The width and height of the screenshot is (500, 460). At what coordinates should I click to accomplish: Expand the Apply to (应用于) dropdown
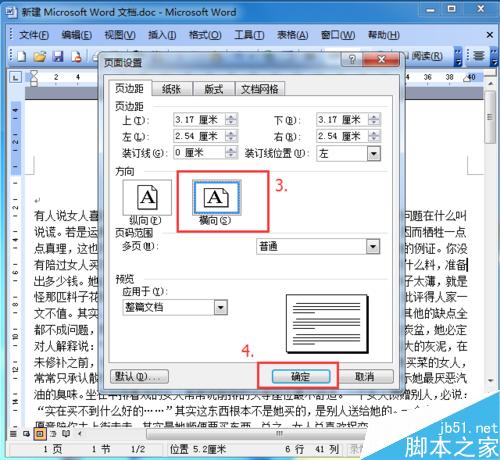(x=221, y=307)
